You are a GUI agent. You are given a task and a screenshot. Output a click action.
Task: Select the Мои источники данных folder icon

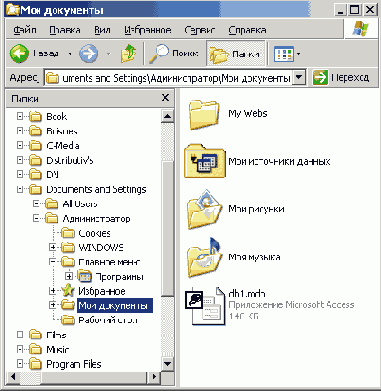pos(205,161)
